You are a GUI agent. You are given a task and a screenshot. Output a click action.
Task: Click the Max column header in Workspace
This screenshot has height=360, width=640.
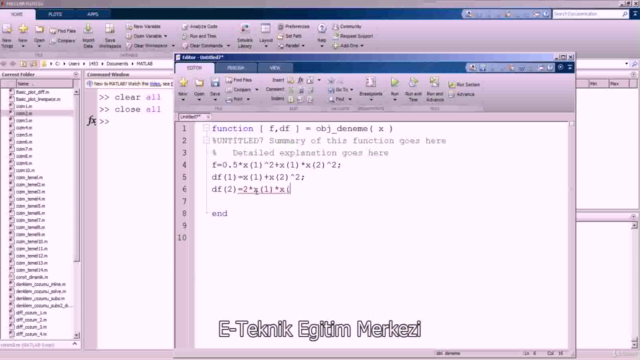tap(618, 84)
